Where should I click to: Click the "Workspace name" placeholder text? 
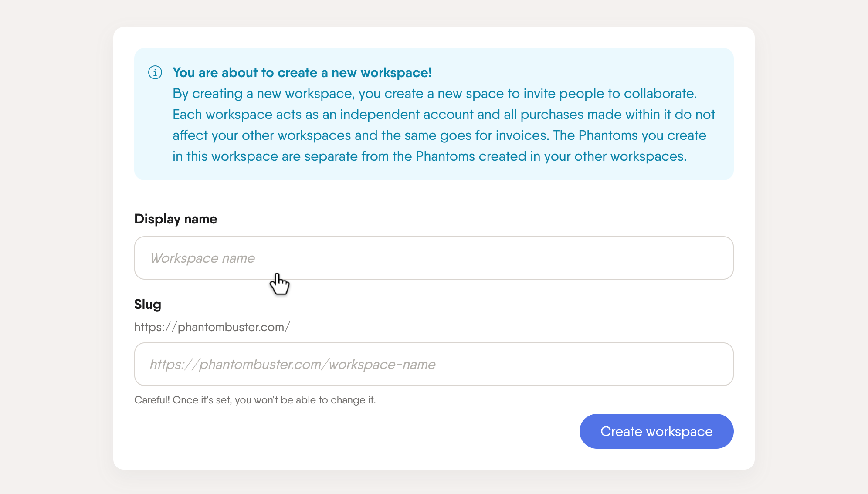point(203,258)
